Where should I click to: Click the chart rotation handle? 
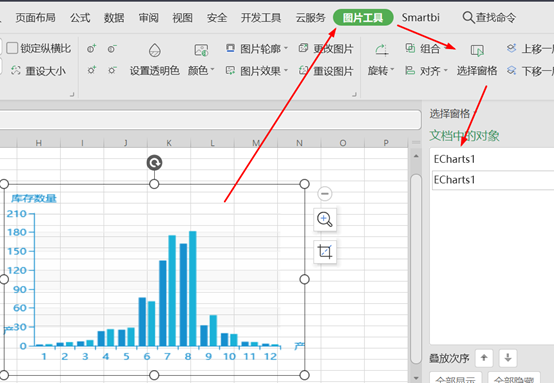point(154,163)
